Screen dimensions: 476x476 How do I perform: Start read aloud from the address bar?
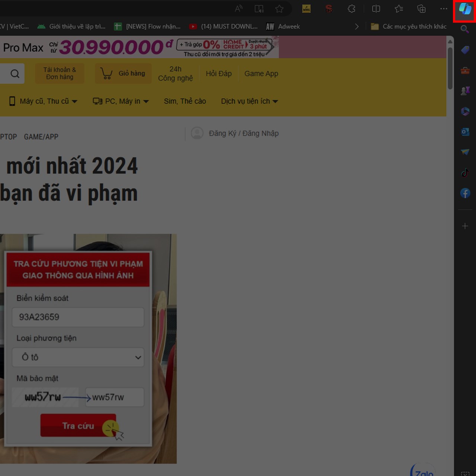pyautogui.click(x=238, y=8)
